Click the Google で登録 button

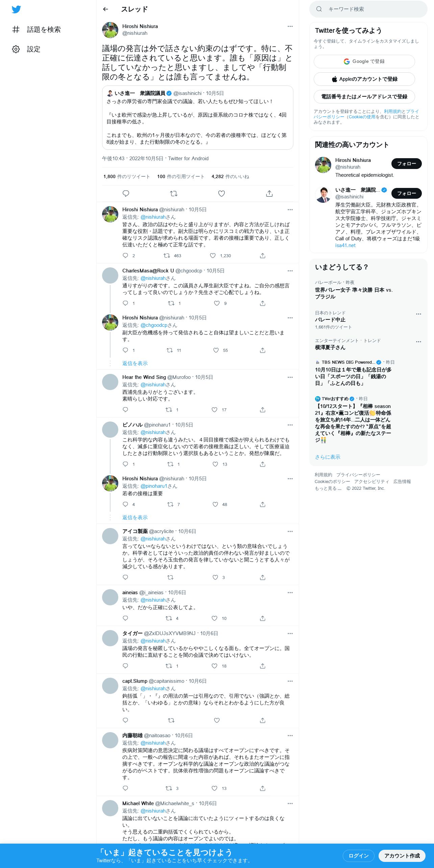364,62
